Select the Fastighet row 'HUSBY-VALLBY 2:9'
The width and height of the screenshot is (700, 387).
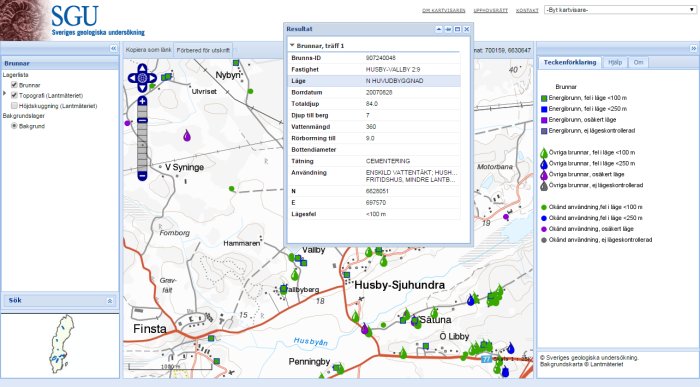(374, 70)
